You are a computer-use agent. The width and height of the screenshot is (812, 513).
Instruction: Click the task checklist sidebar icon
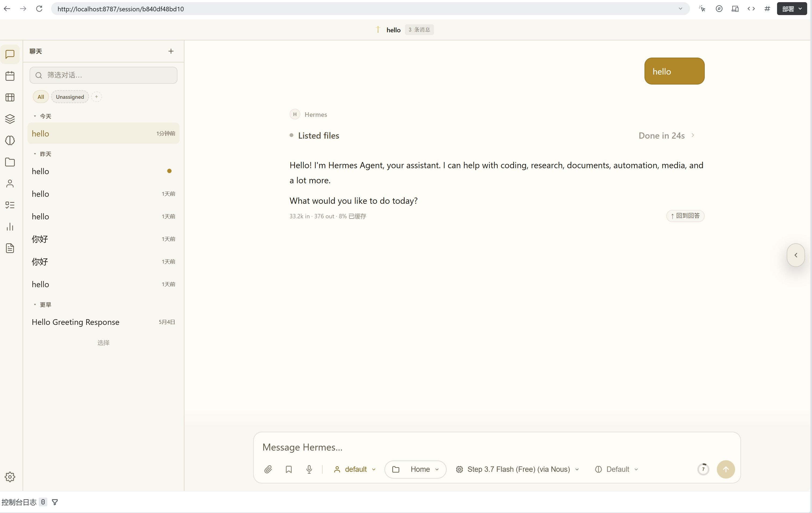pyautogui.click(x=10, y=205)
